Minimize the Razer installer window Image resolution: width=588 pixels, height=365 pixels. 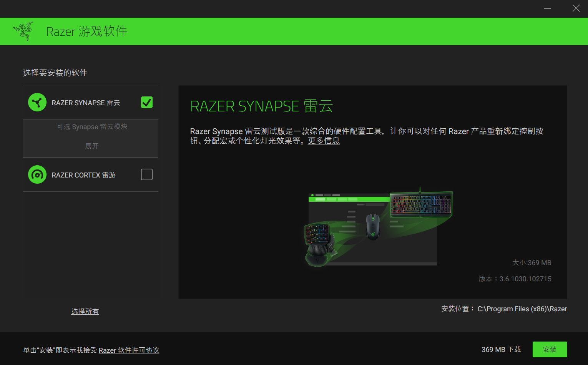(547, 8)
